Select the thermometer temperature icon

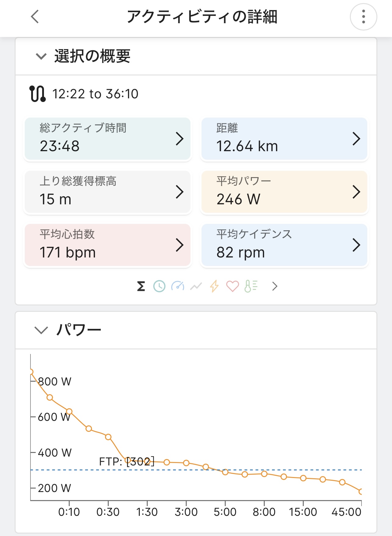point(251,286)
